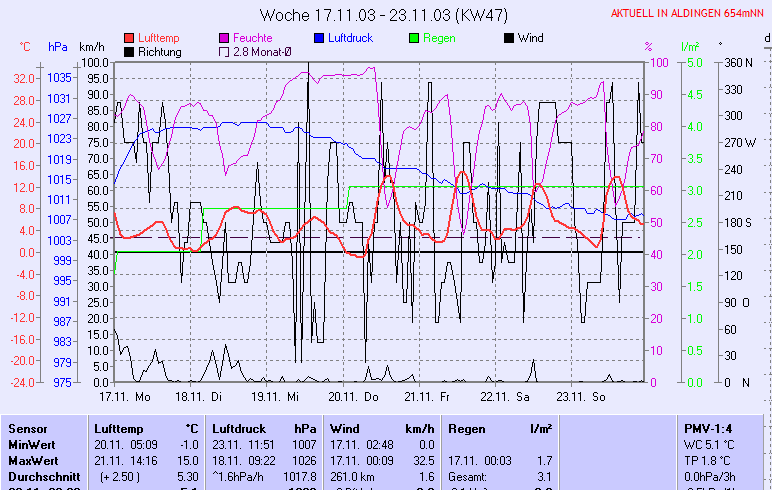The width and height of the screenshot is (772, 490).
Task: Select the 17.11. Mo date label
Action: (125, 396)
